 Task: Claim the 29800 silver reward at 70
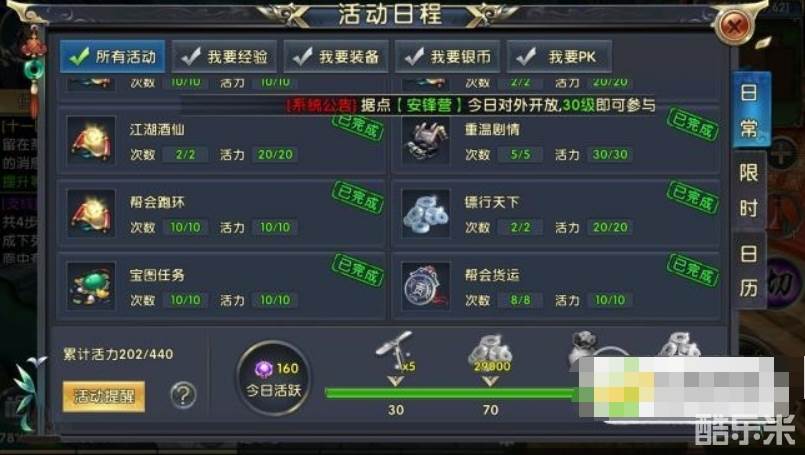pyautogui.click(x=490, y=353)
